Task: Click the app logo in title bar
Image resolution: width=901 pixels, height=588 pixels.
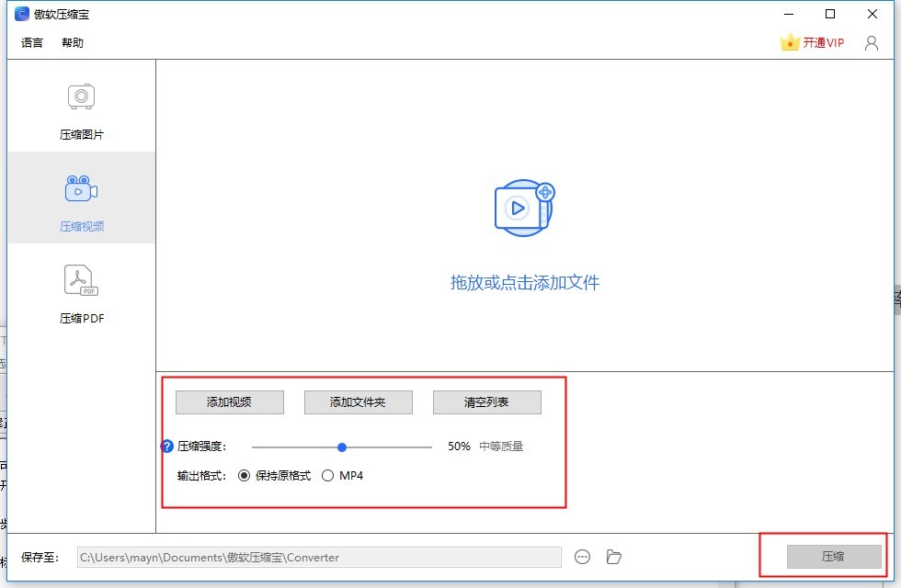Action: 20,14
